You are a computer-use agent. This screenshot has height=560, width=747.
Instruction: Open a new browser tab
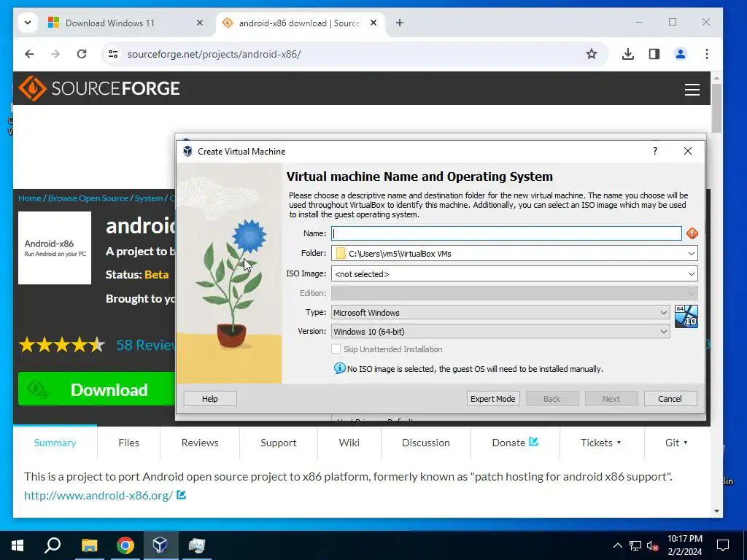click(400, 23)
